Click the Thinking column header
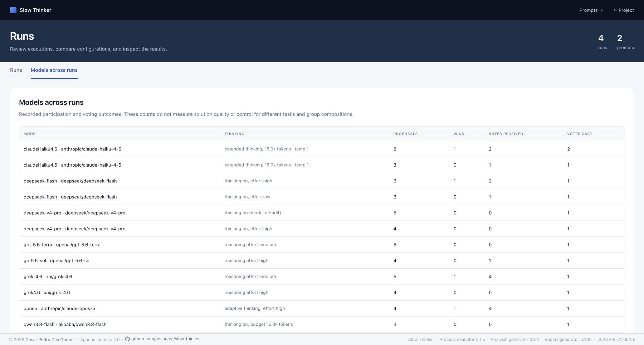644x345 pixels. (234, 134)
